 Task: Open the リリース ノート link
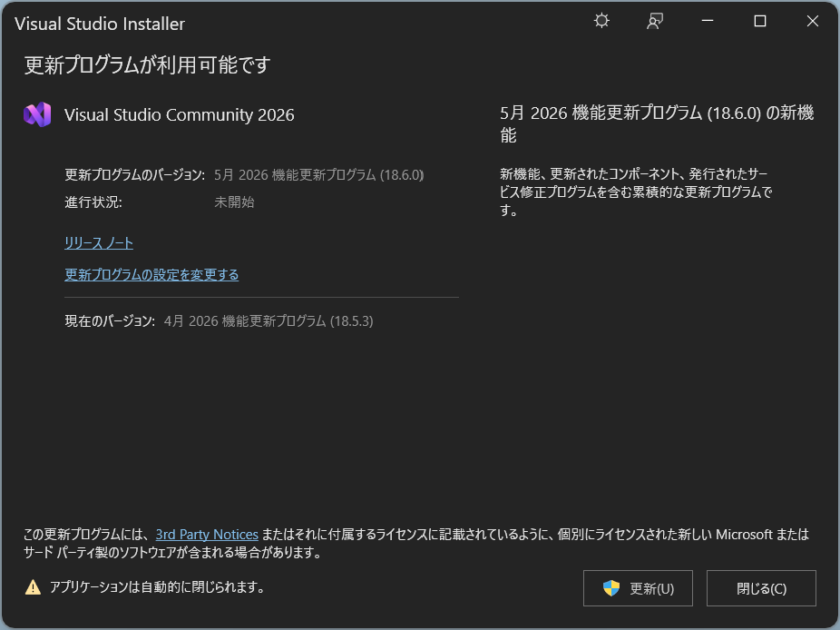pos(99,243)
